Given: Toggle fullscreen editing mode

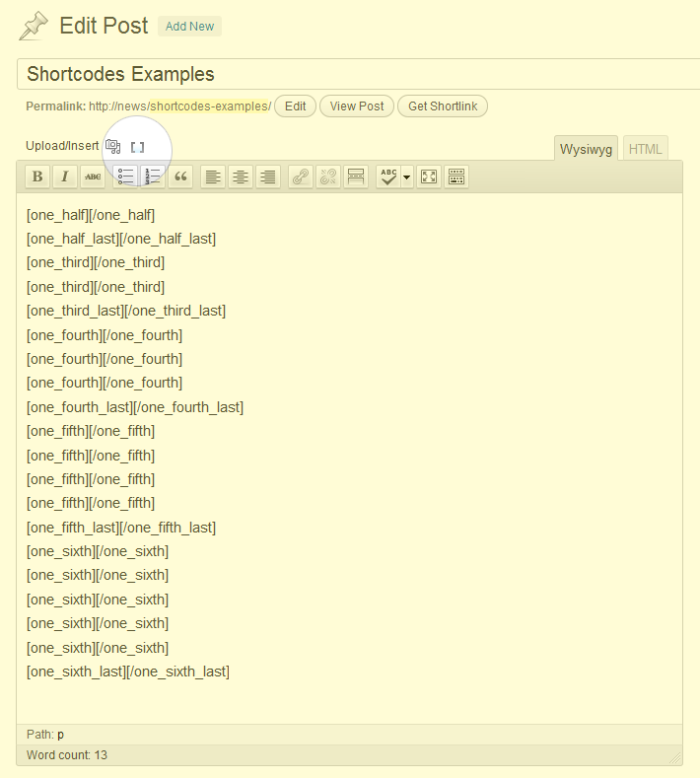Looking at the screenshot, I should coord(429,177).
